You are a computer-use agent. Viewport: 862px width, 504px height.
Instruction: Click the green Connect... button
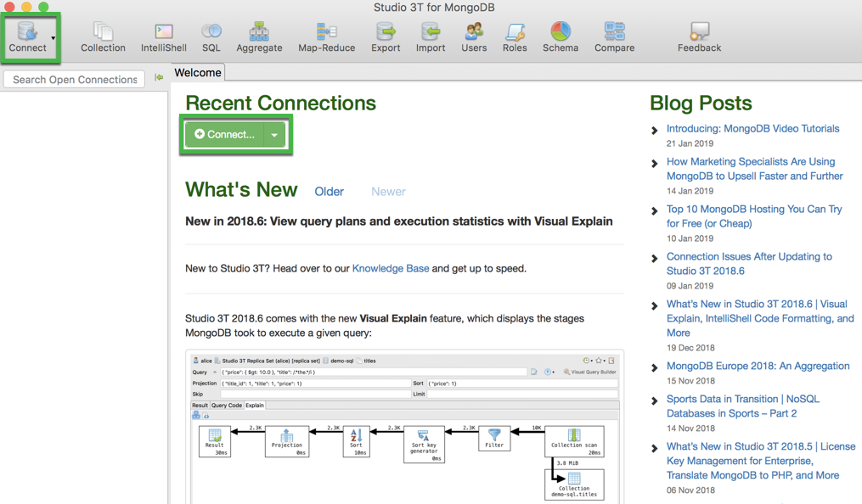click(x=225, y=135)
